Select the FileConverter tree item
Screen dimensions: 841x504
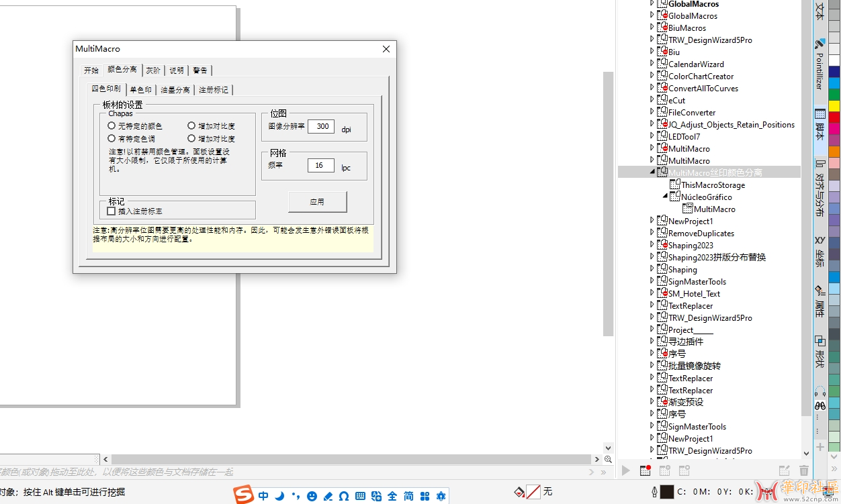tap(692, 112)
